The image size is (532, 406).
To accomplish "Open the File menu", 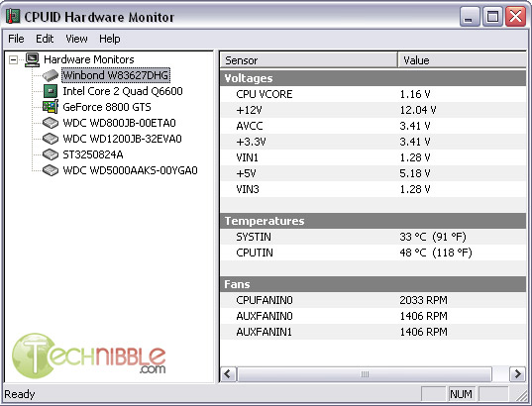I will 16,39.
